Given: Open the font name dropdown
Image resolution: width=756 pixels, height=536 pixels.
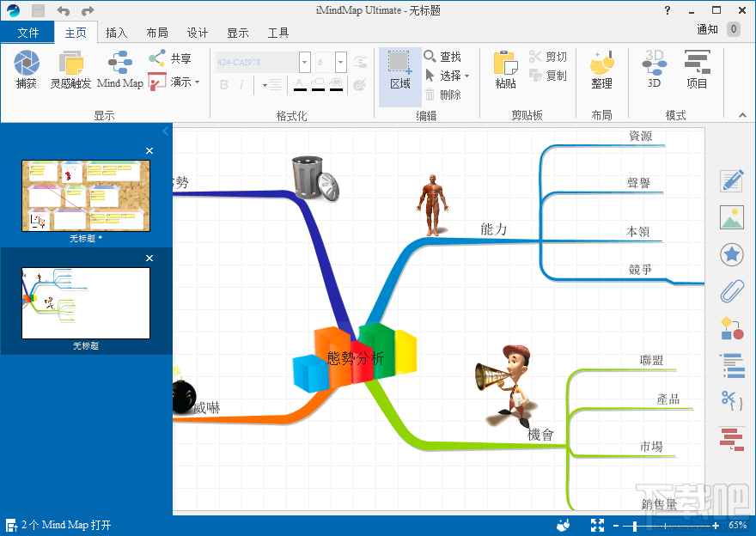Looking at the screenshot, I should pyautogui.click(x=304, y=62).
